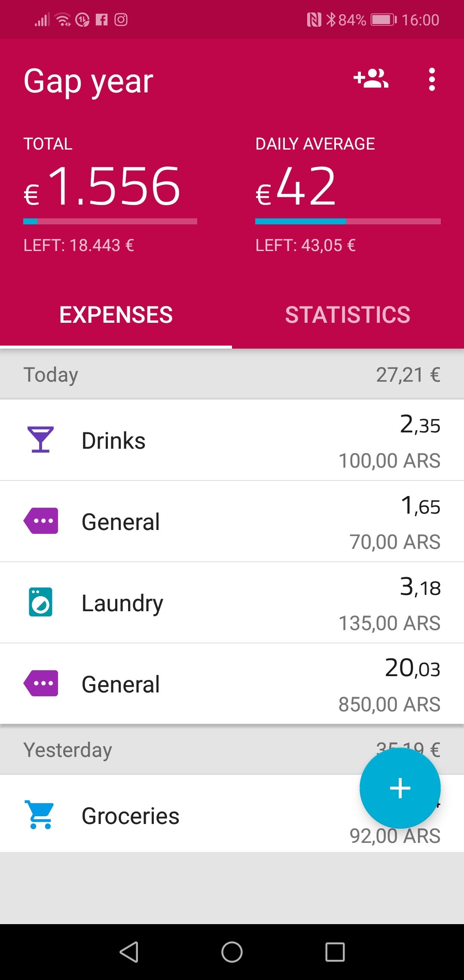Open the Drinks 100,00 ARS expense
The width and height of the screenshot is (464, 980).
point(232,440)
